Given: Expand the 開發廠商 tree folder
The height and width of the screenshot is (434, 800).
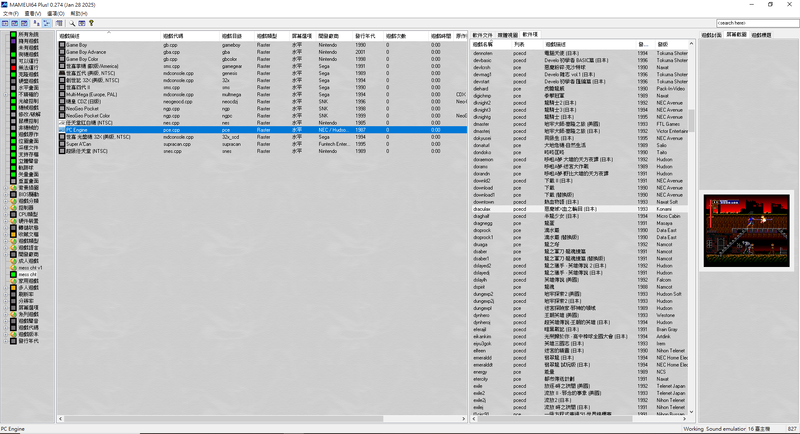Looking at the screenshot, I should pos(6,254).
